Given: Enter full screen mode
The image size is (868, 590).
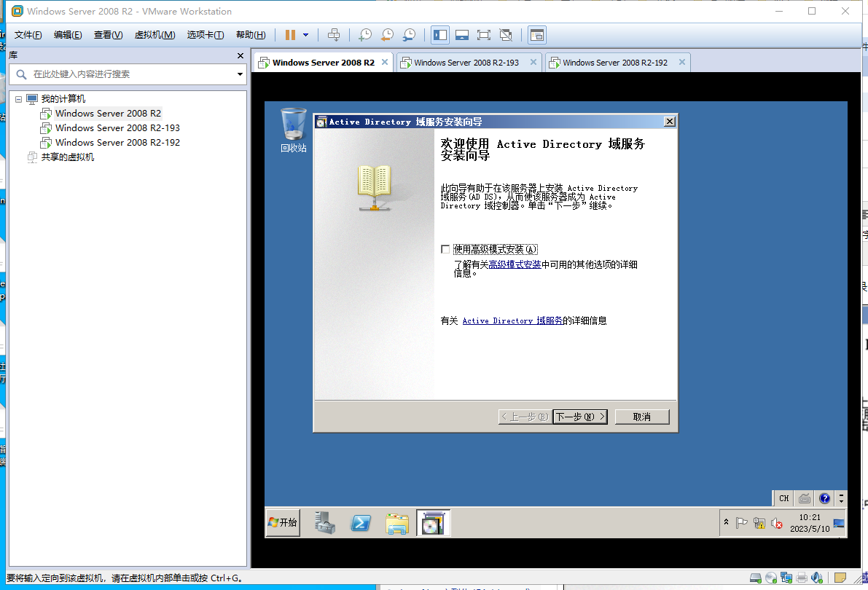Looking at the screenshot, I should 484,35.
